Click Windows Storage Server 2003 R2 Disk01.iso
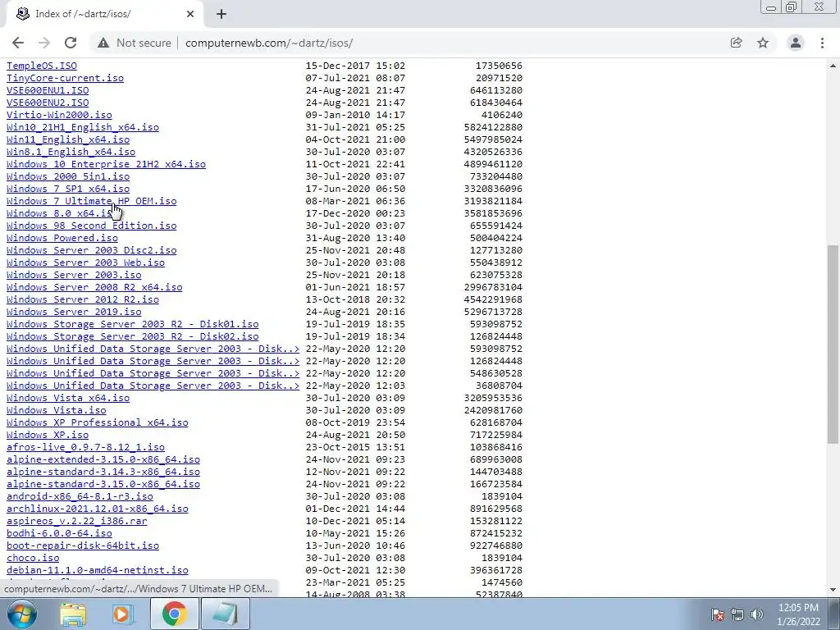Viewport: 840px width, 630px height. coord(132,325)
